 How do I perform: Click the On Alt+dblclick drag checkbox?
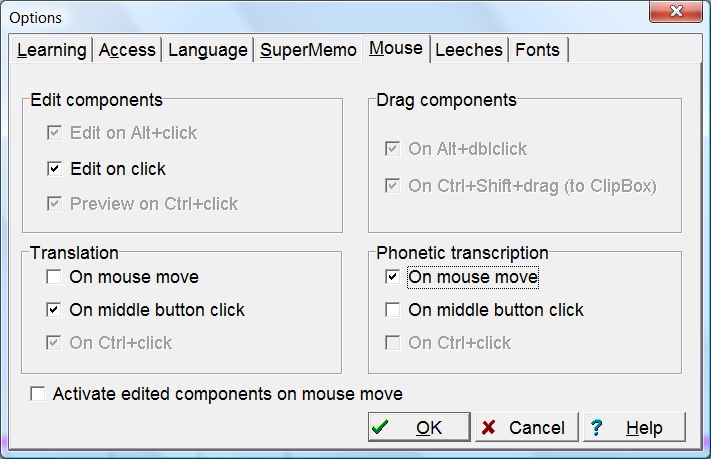(x=393, y=149)
